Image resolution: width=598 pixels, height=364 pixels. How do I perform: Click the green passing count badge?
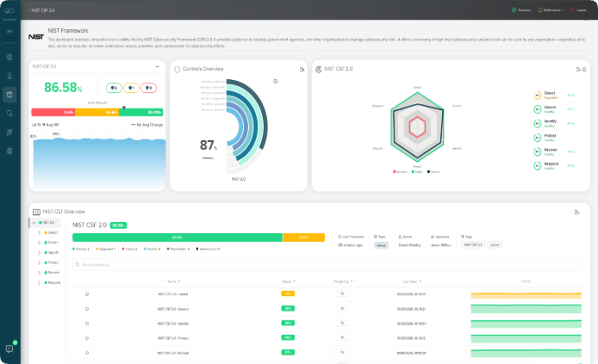coord(114,88)
